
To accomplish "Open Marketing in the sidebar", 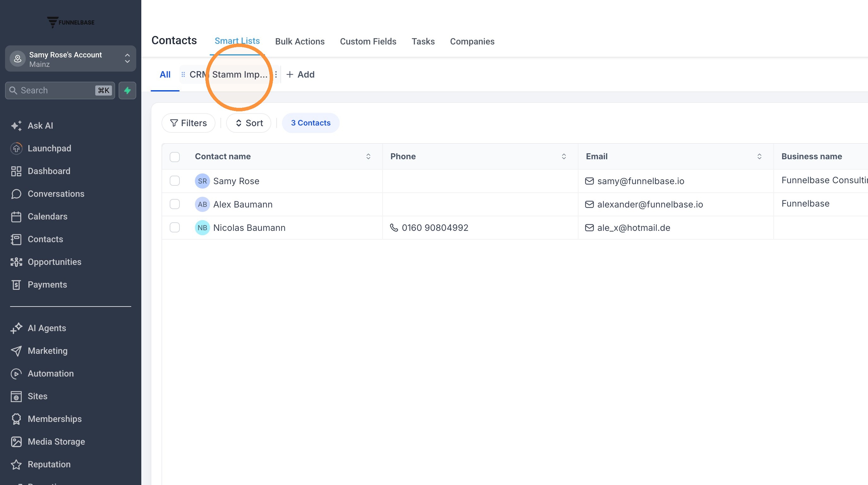I will (x=39, y=351).
